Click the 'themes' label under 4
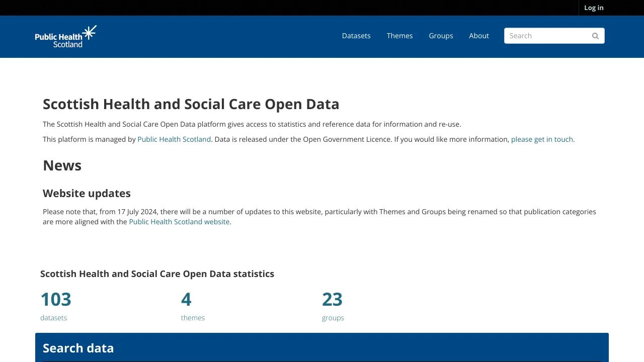Viewport: 644px width, 362px height. click(x=193, y=318)
